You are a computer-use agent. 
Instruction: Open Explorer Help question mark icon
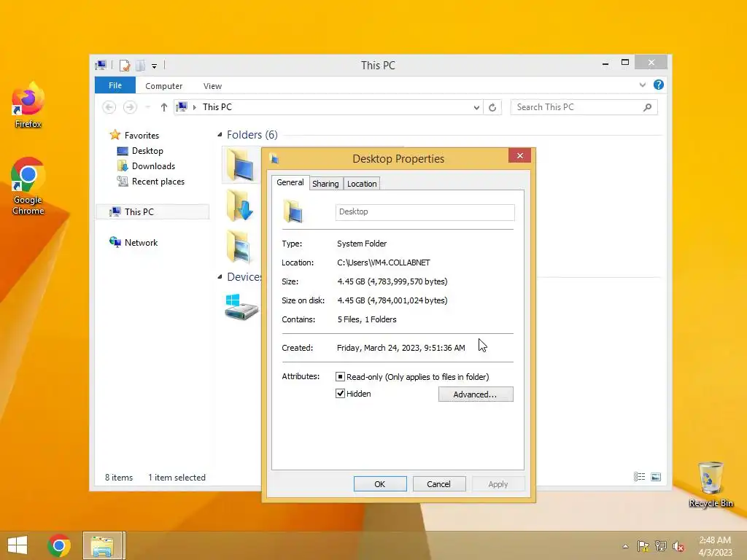(659, 85)
